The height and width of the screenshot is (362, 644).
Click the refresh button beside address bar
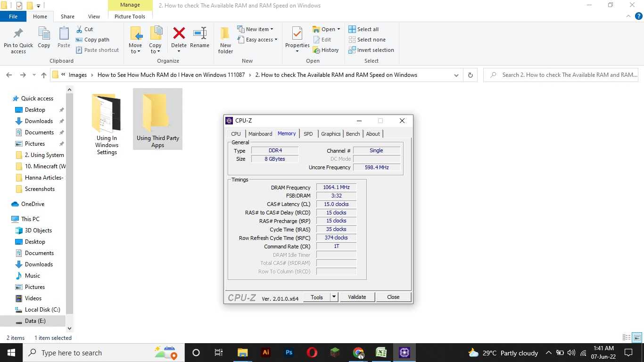click(470, 75)
